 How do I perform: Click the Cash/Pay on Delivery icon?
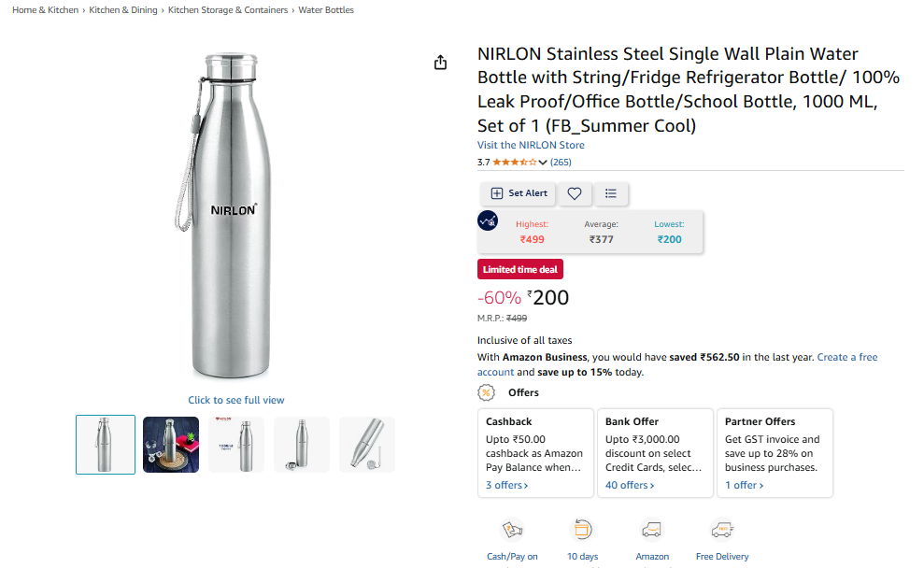pyautogui.click(x=512, y=530)
